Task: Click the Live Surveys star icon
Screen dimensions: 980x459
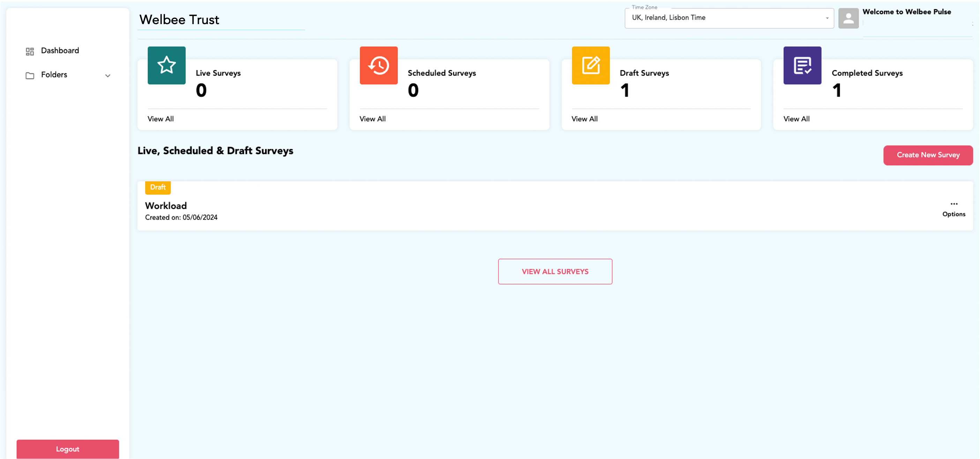Action: tap(166, 65)
